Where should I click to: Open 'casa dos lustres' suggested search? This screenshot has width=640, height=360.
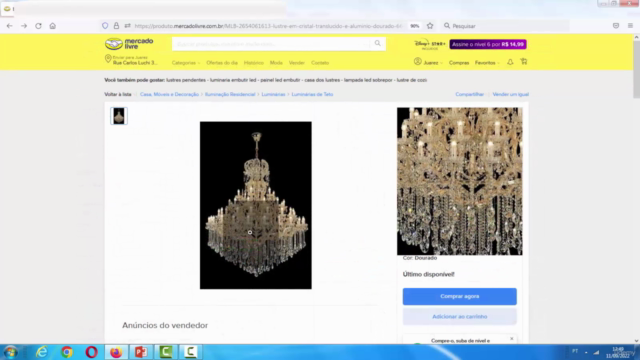[322, 80]
